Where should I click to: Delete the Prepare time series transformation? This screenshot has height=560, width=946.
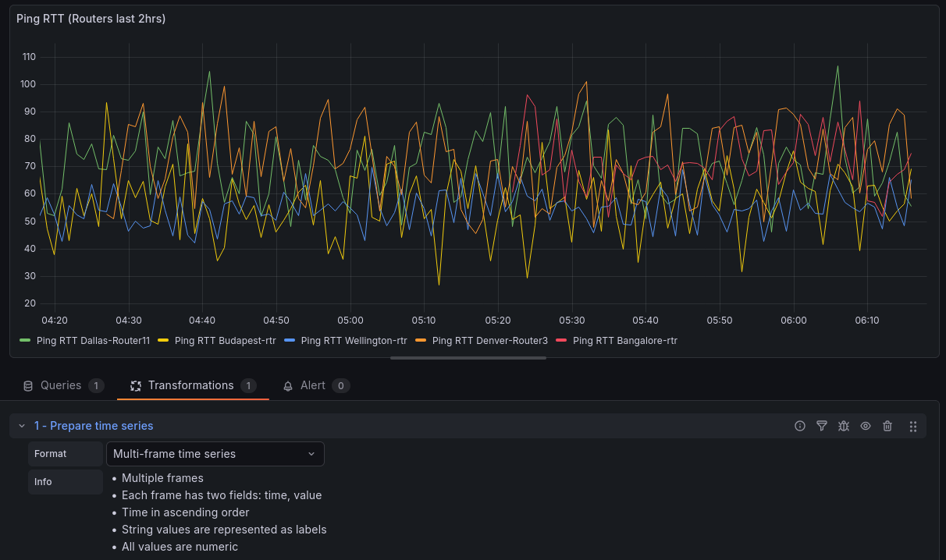point(887,426)
